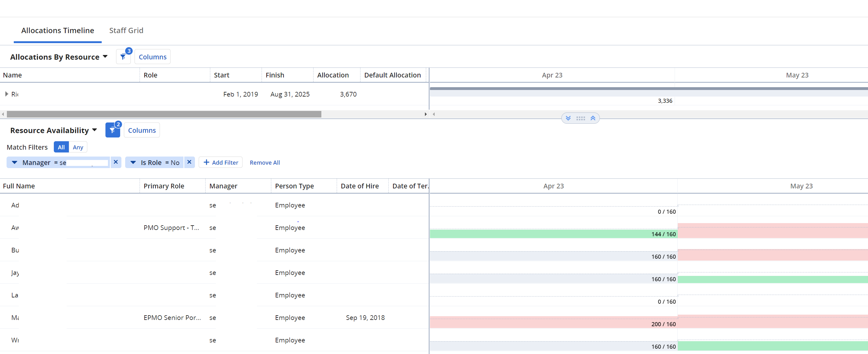Viewport: 868px width, 354px height.
Task: Set Match Filters to All
Action: pos(61,147)
